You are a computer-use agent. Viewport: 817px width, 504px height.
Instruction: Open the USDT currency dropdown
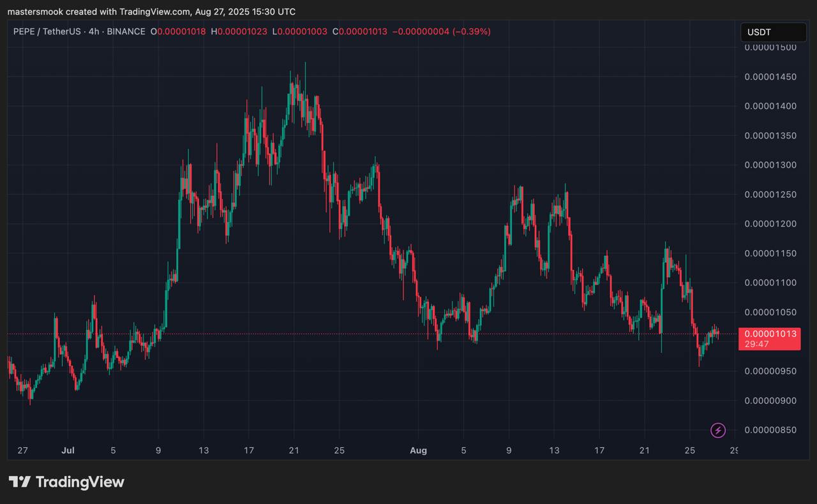(773, 32)
